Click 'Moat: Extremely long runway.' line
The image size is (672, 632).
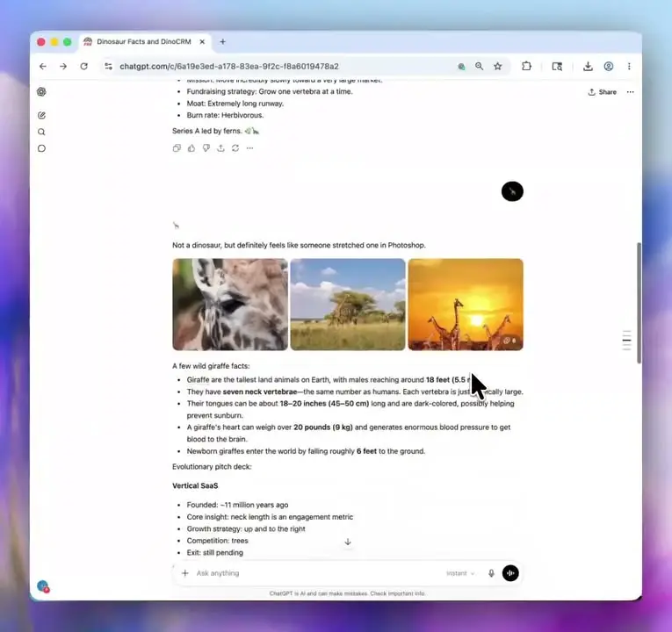[235, 104]
